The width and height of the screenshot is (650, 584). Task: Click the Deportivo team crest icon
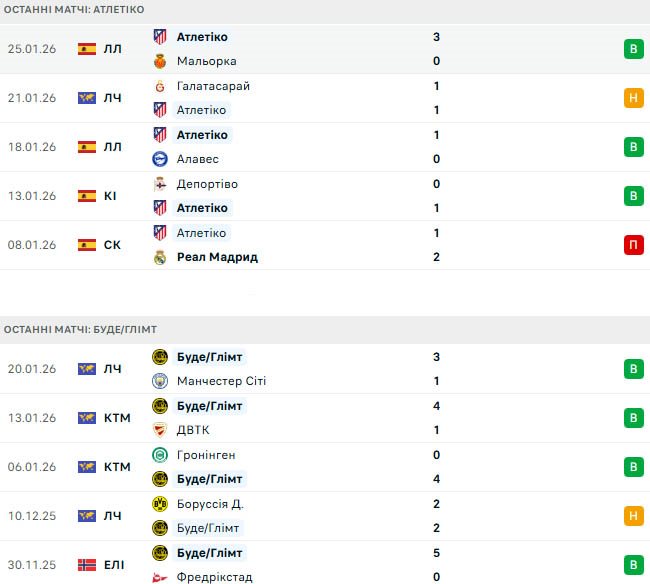159,184
